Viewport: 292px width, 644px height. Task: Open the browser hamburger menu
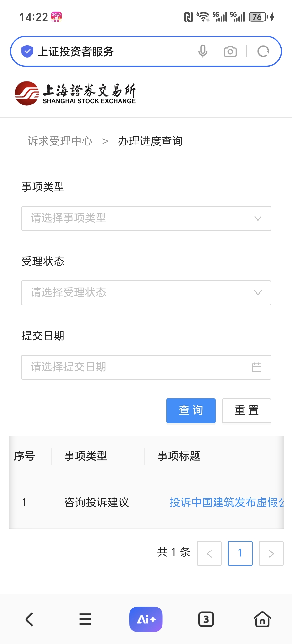pos(85,619)
